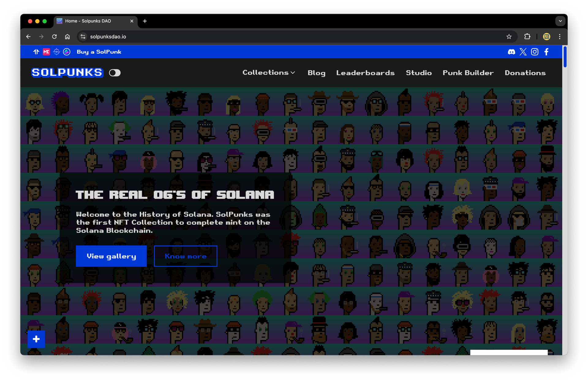Click the Tensor arrows marketplace icon
The width and height of the screenshot is (588, 382).
click(x=36, y=52)
